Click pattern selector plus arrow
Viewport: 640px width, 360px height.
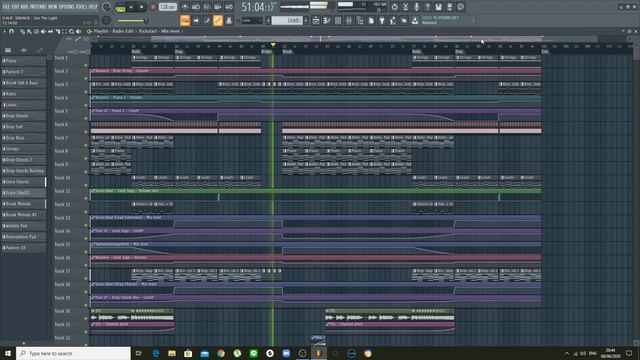(x=306, y=20)
